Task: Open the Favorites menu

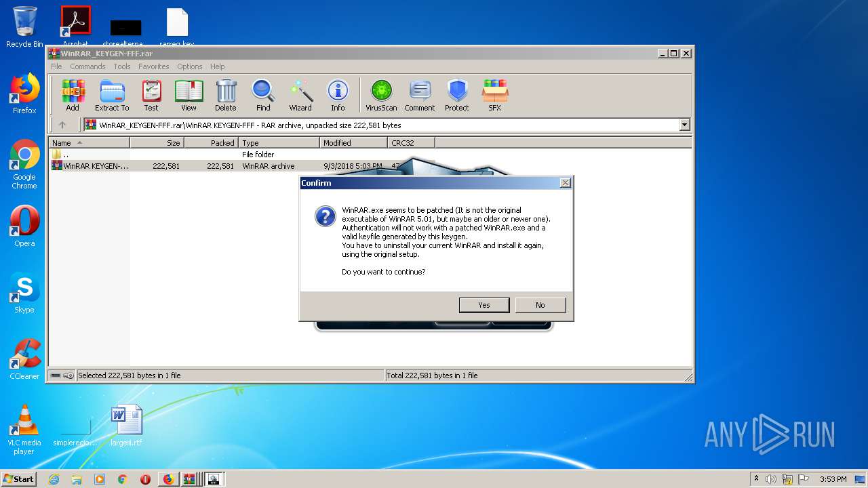Action: pos(154,66)
